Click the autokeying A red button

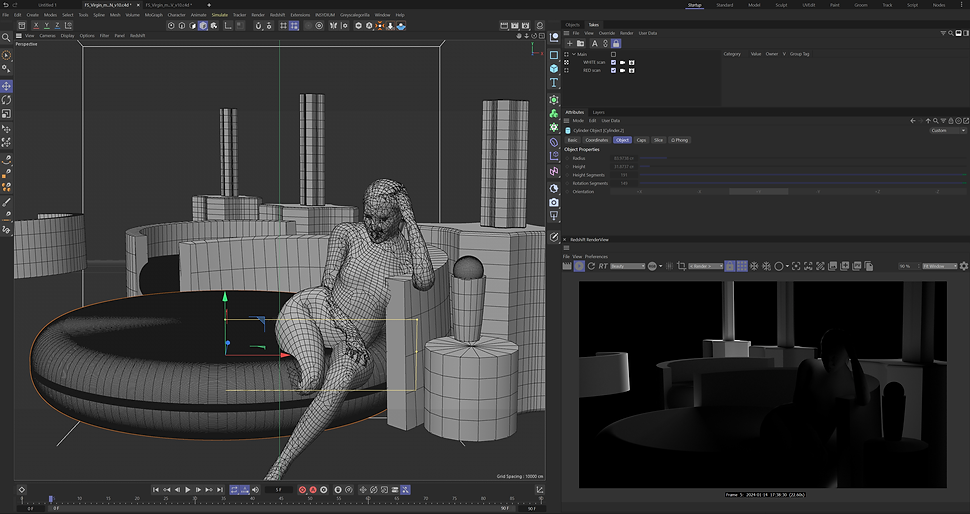click(313, 490)
